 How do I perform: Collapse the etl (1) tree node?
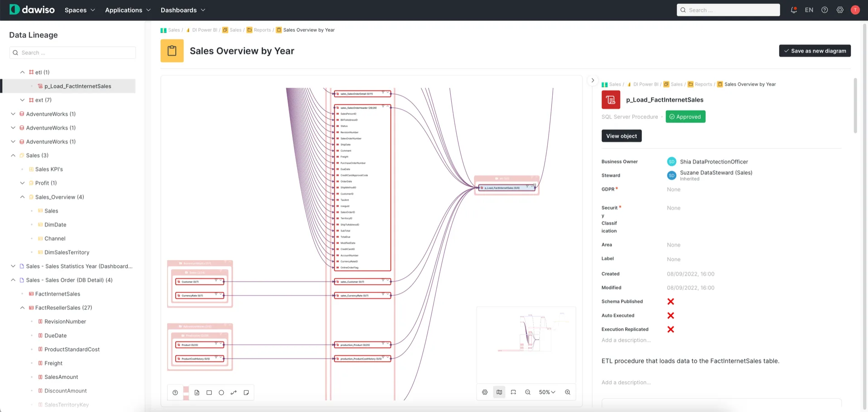[22, 72]
